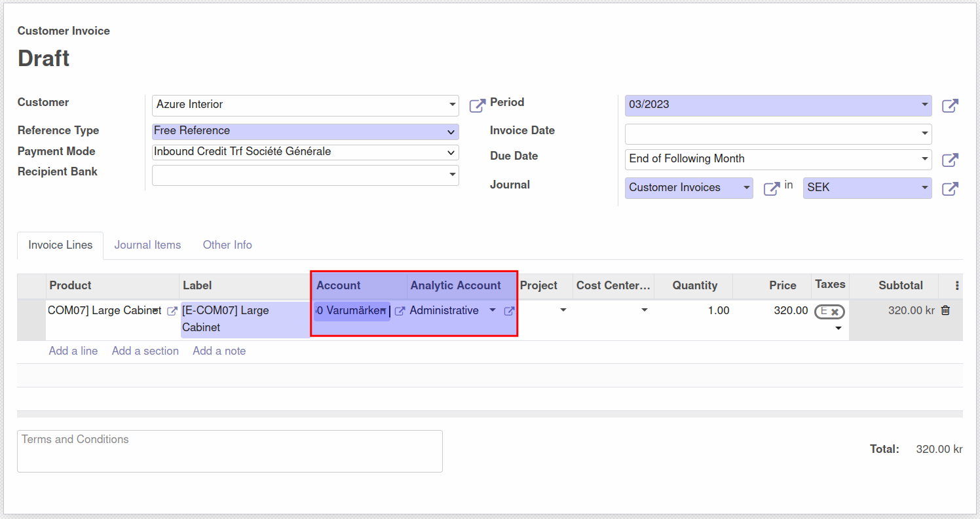Open Due Date End of Following Month dropdown
This screenshot has height=519, width=980.
pyautogui.click(x=924, y=158)
